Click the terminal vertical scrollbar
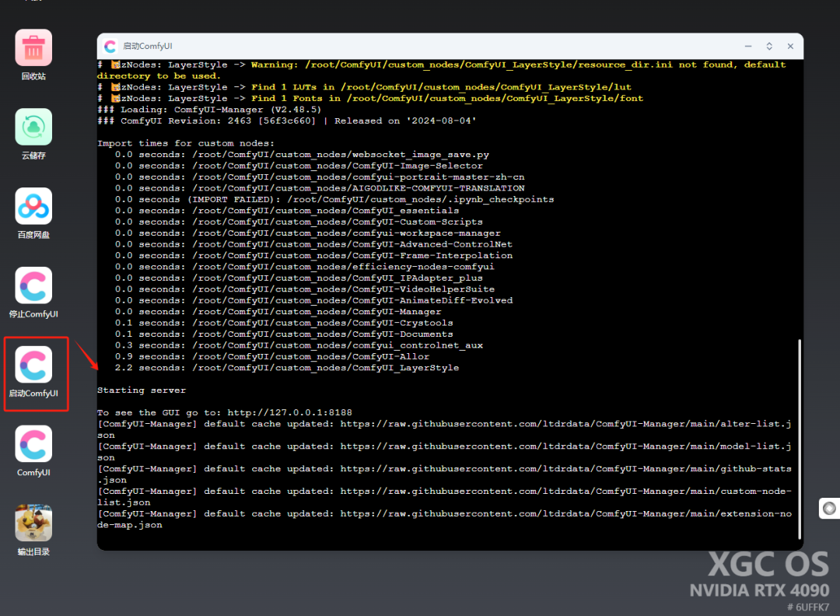Screen dimensions: 840x616 click(799, 439)
